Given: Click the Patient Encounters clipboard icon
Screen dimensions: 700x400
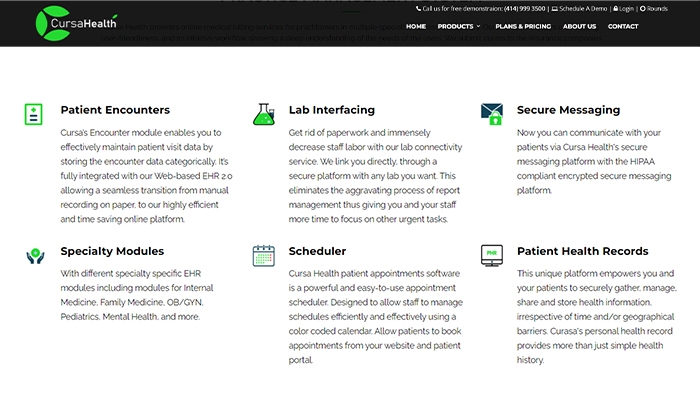Looking at the screenshot, I should coord(33,114).
